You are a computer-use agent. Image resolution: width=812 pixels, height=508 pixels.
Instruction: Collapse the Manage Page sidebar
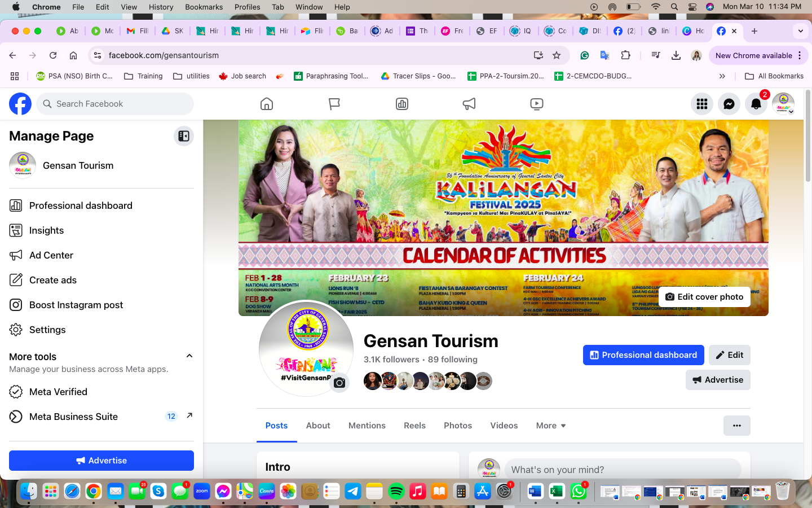coord(184,136)
